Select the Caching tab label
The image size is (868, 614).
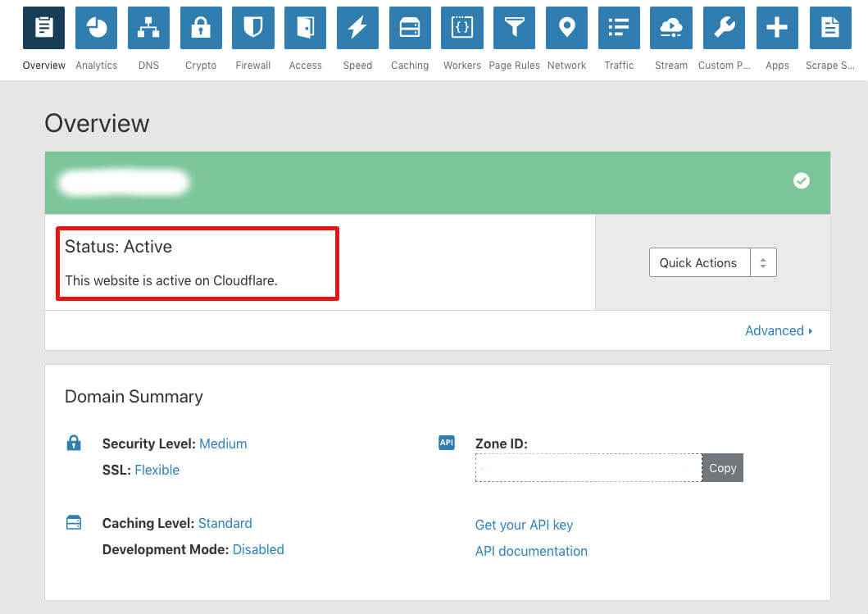[410, 66]
